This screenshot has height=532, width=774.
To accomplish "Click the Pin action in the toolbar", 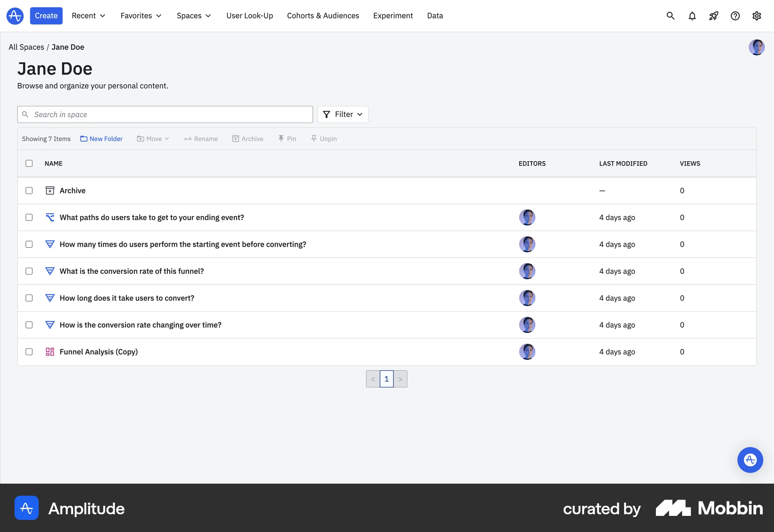I will point(287,139).
